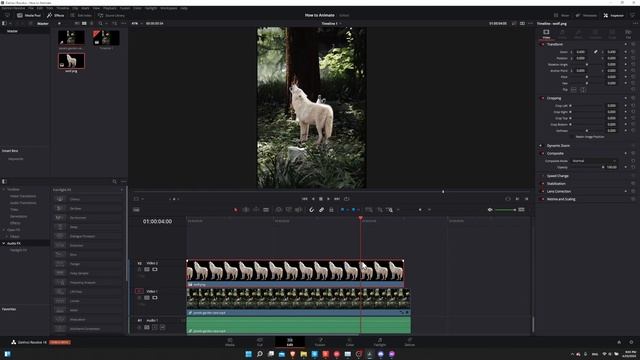
Task: Toggle the position lock padlock icon
Action: [331, 210]
